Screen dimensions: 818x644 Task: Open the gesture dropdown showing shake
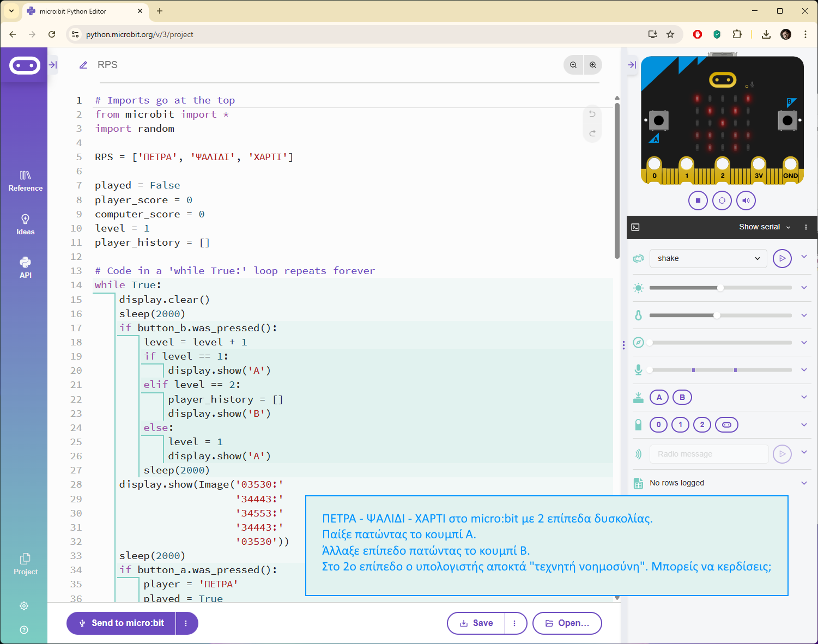click(x=708, y=258)
